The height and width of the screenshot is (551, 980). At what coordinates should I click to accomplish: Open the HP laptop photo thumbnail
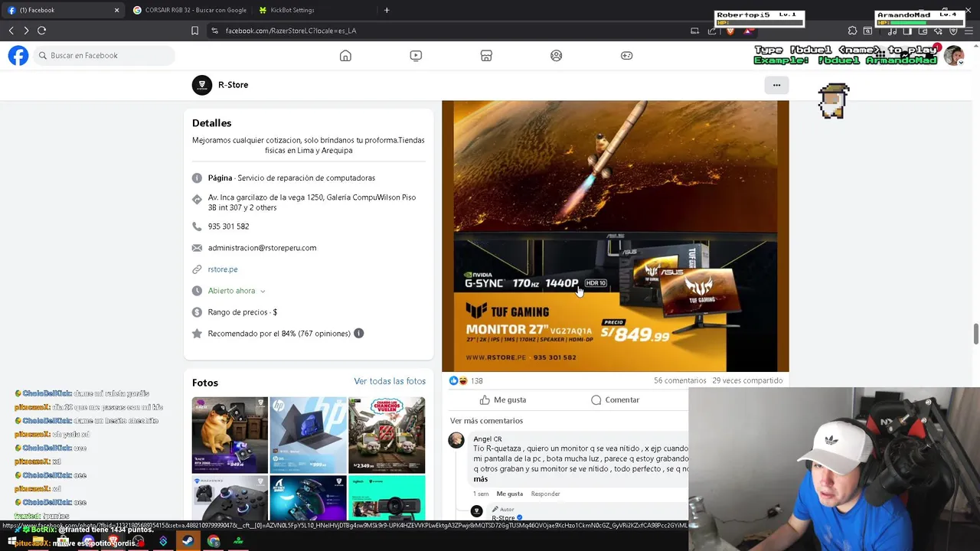click(x=308, y=435)
